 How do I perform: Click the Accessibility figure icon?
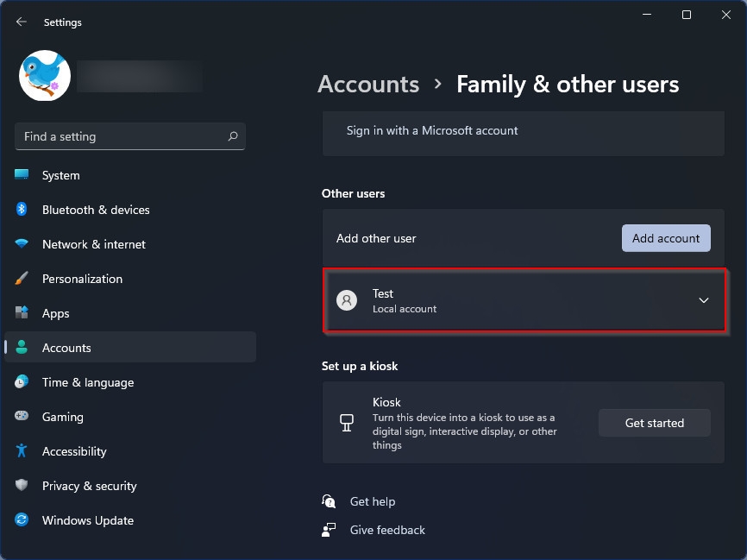coord(22,450)
